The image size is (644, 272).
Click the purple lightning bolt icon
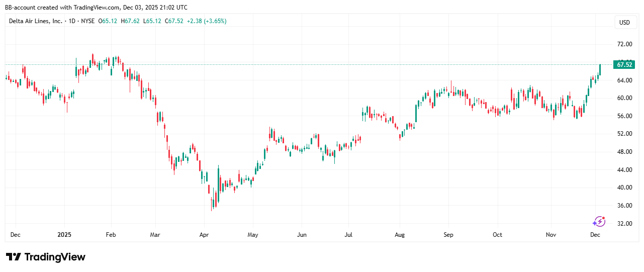point(598,221)
